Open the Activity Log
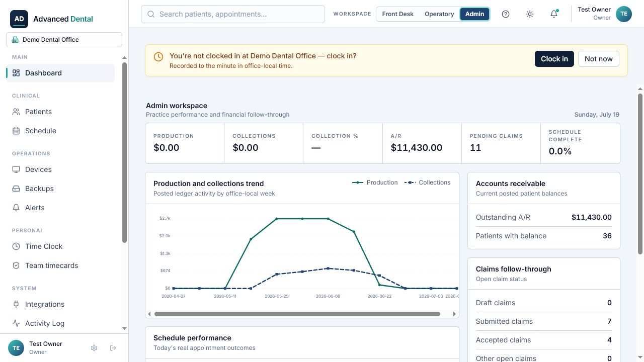Viewport: 644px width, 362px height. [x=60, y=323]
